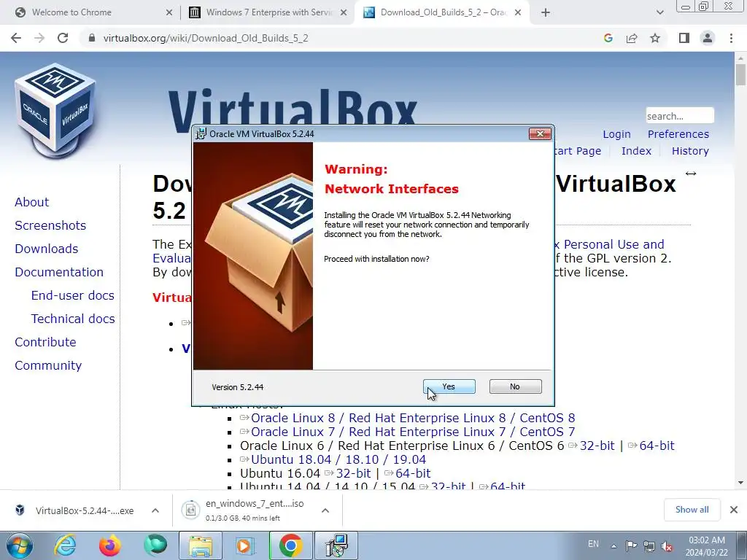Click the lock icon in the address bar
Screen dimensions: 747x560
tap(92, 38)
